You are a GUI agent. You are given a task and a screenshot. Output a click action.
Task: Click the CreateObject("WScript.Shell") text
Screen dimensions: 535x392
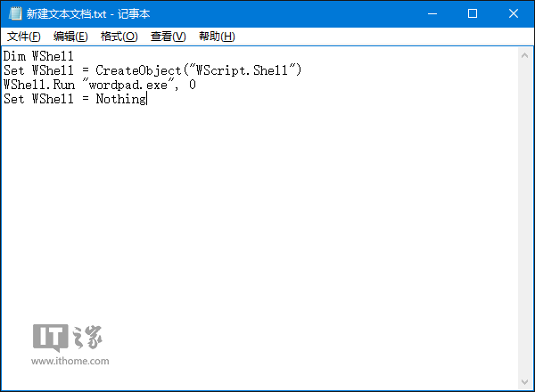pyautogui.click(x=199, y=70)
